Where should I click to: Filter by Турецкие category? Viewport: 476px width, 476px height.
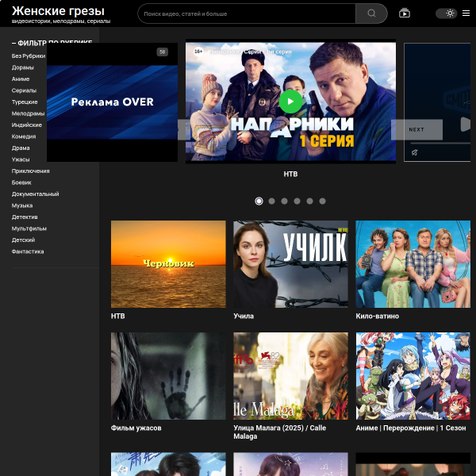click(25, 102)
